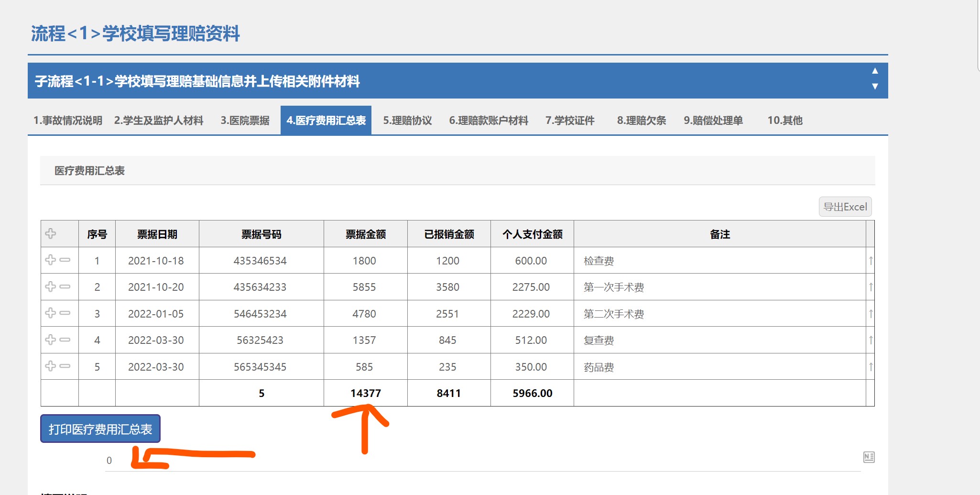Click invoice number 435346534
The height and width of the screenshot is (495, 980).
(261, 261)
